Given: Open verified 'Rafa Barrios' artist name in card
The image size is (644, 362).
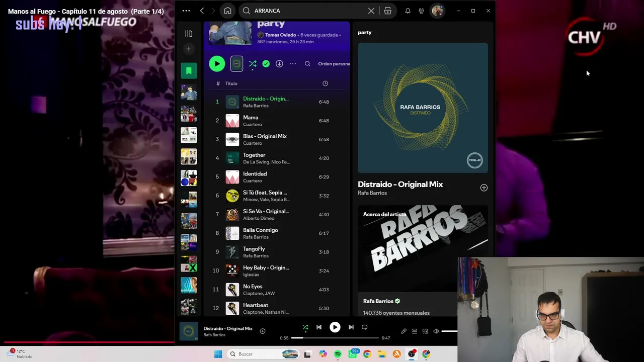Looking at the screenshot, I should coord(378,301).
